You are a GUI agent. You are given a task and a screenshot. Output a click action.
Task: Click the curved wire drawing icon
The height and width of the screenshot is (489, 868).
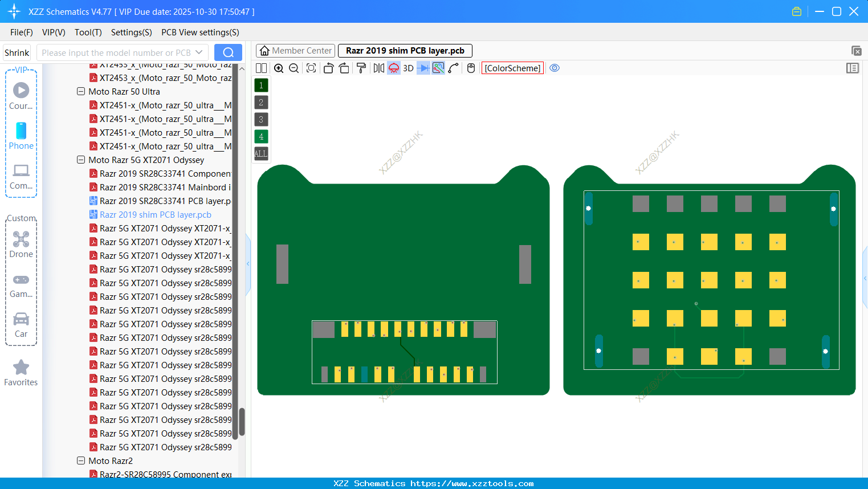coord(453,68)
